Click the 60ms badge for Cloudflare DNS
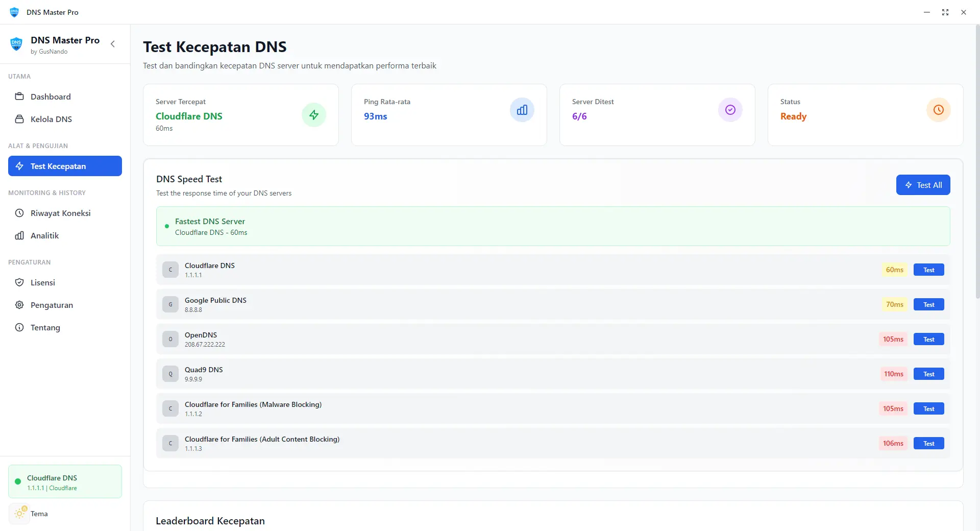 coord(894,270)
